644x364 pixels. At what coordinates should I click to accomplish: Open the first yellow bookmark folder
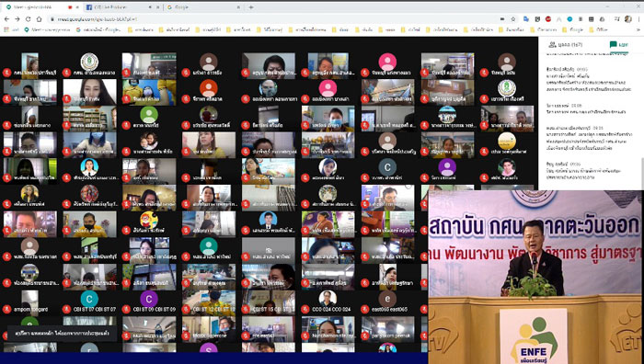point(141,29)
